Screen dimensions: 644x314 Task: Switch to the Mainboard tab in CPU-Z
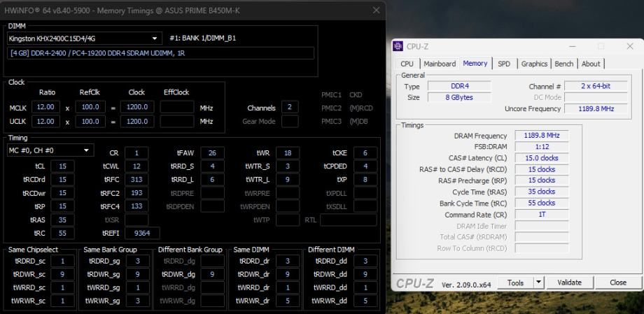point(440,64)
